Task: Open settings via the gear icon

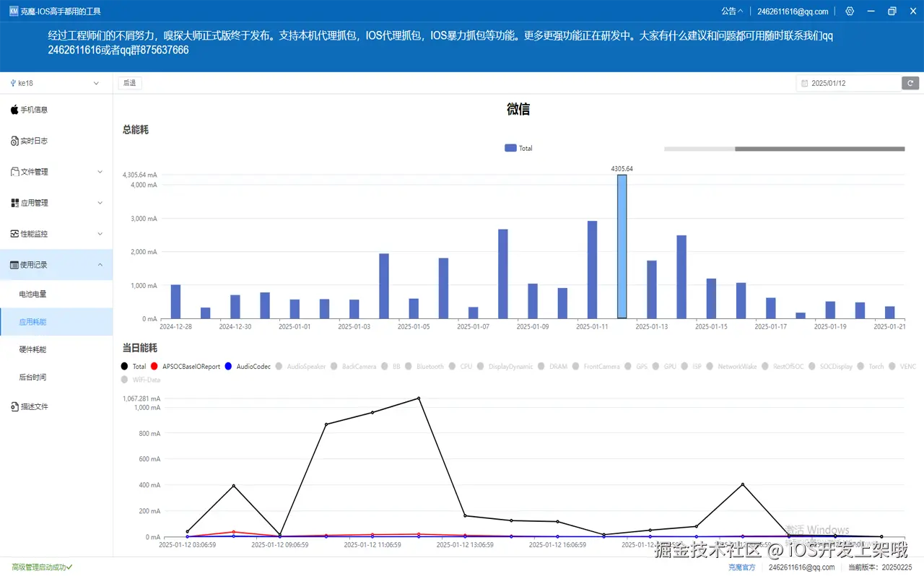Action: (850, 11)
